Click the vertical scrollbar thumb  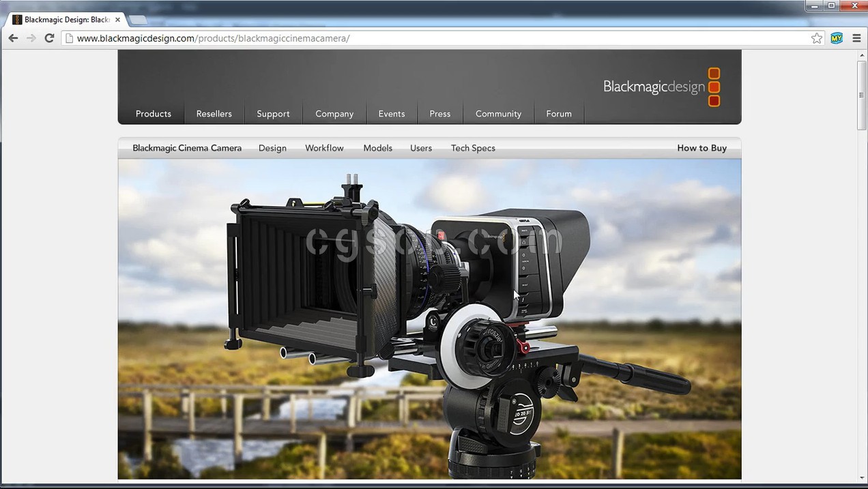point(862,95)
